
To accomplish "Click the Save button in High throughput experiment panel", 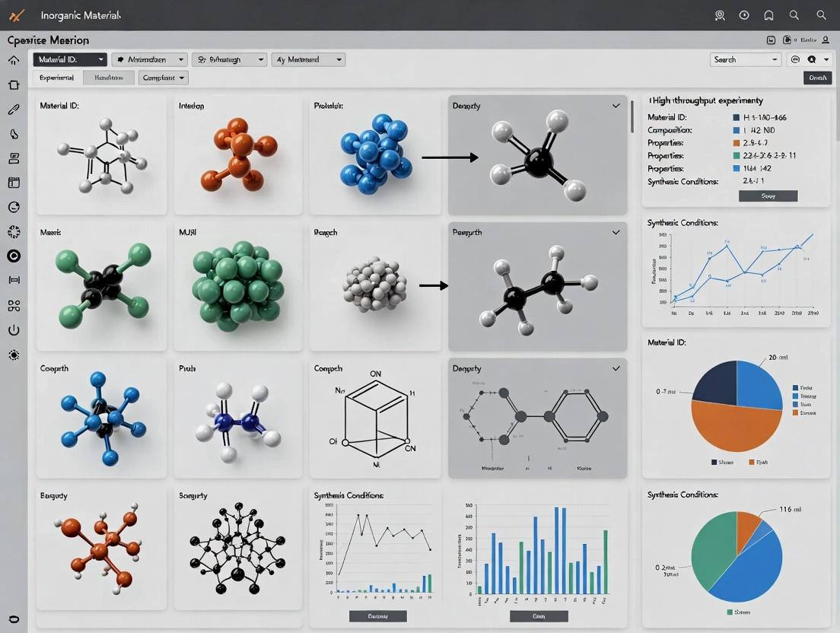I will 768,196.
